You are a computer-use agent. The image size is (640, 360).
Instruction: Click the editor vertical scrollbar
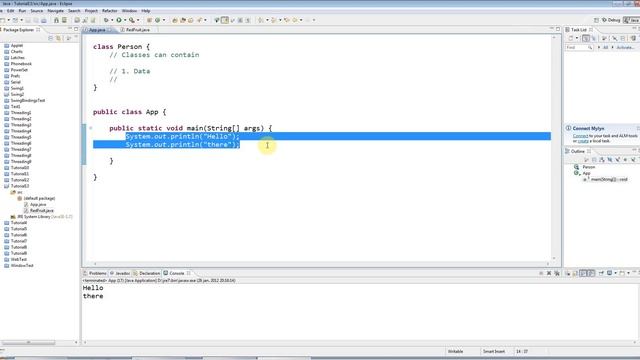pyautogui.click(x=554, y=148)
